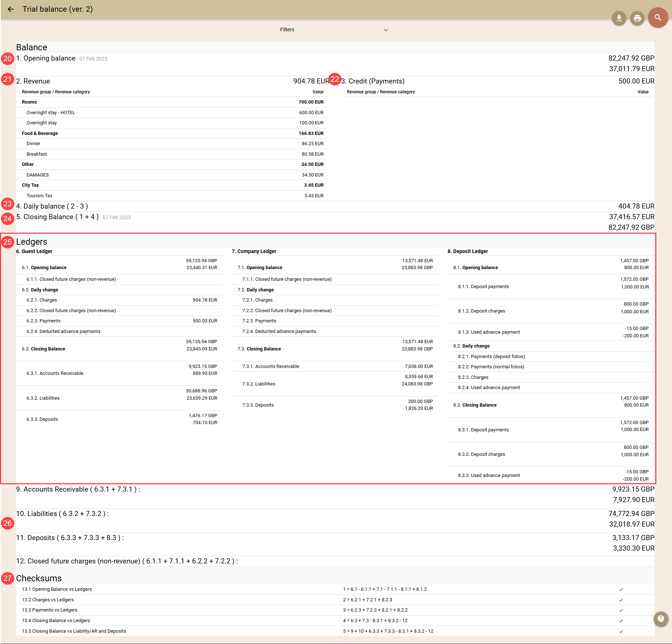
Task: Click the Checksums section heading
Action: coord(39,578)
